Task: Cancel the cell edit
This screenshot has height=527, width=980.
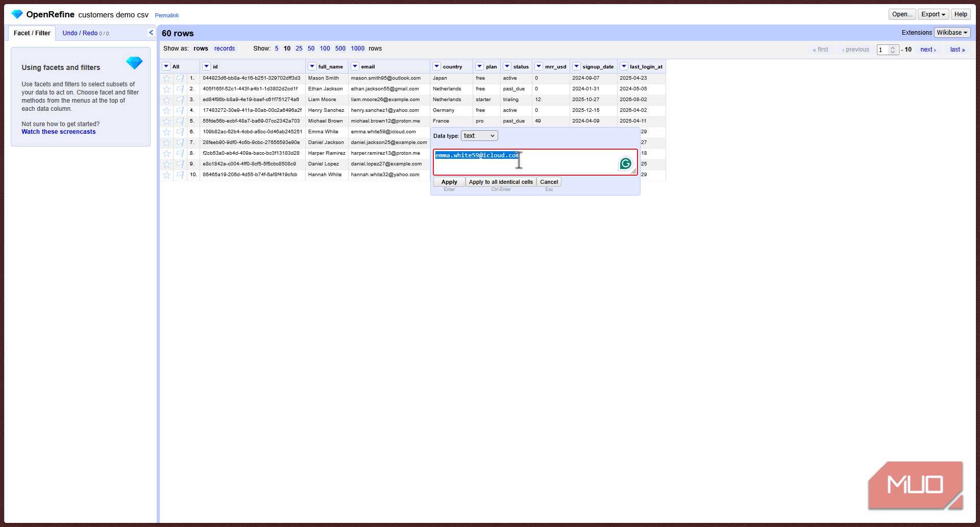Action: click(x=549, y=182)
